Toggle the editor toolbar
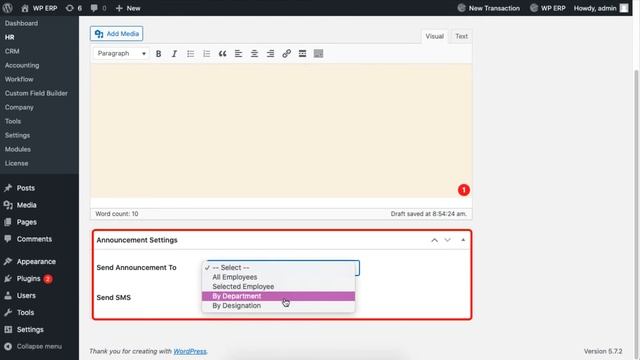 click(318, 53)
